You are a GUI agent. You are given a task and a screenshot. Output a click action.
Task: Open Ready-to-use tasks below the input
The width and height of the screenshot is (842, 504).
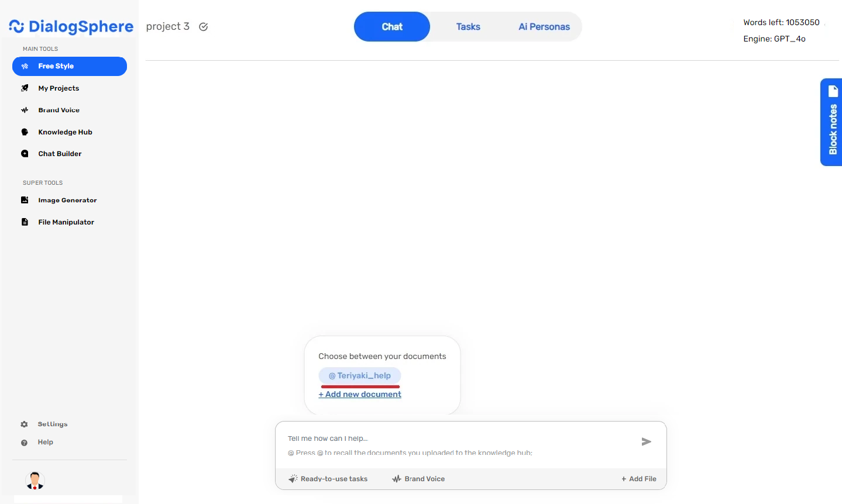pos(328,479)
